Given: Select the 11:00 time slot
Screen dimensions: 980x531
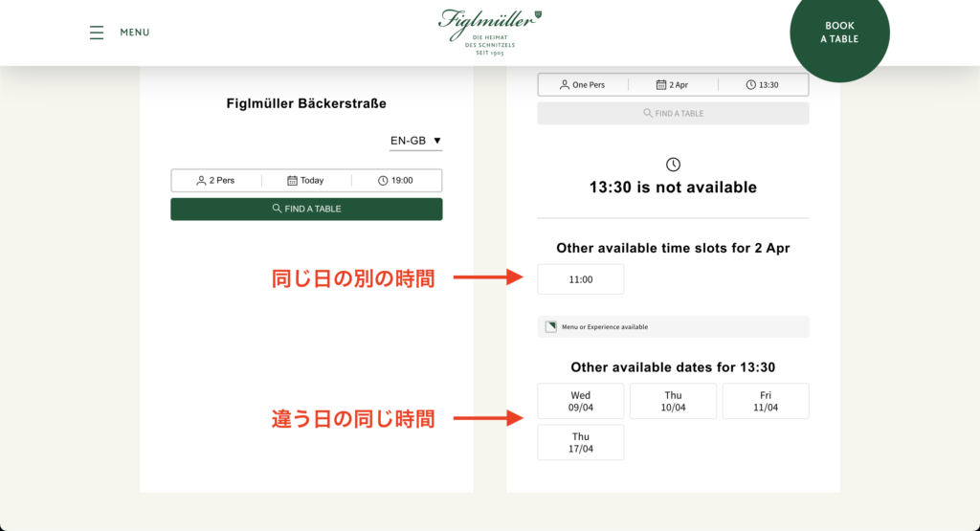Looking at the screenshot, I should (581, 279).
